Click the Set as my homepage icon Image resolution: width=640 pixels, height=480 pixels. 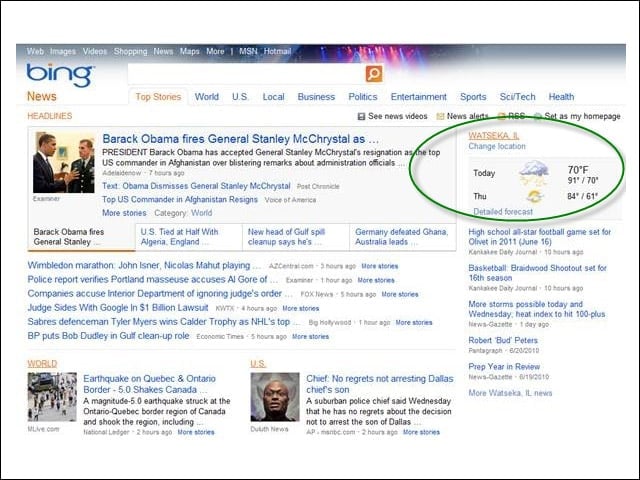click(538, 116)
